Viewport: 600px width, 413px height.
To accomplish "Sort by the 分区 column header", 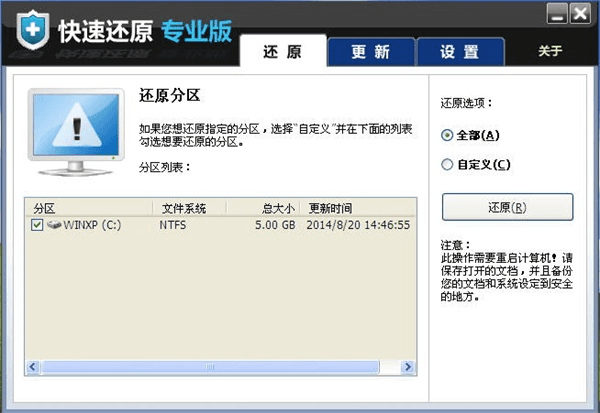I will click(89, 208).
